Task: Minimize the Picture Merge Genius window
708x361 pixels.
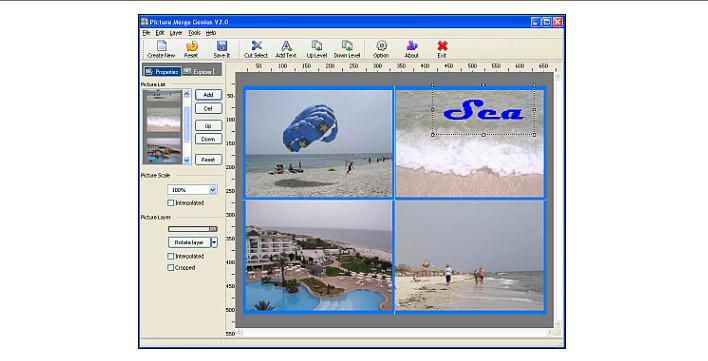Action: point(536,22)
